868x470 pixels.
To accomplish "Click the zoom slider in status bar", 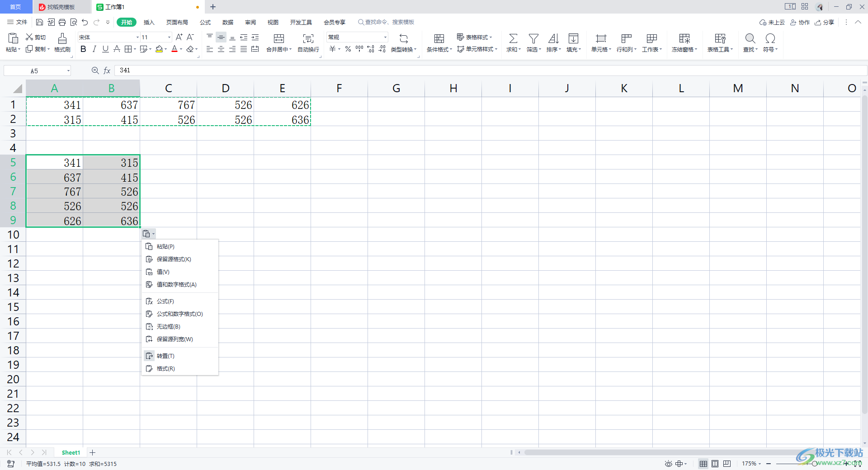I will 814,464.
